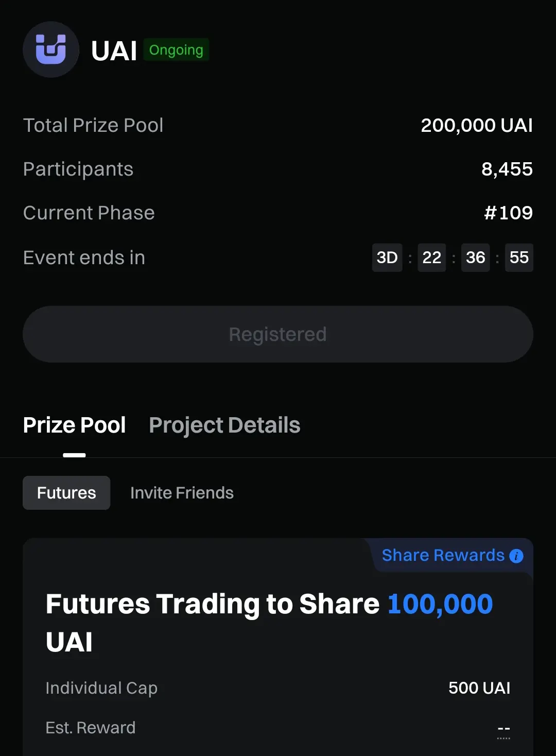Image resolution: width=556 pixels, height=756 pixels.
Task: Tap the disabled Registered button
Action: point(278,334)
